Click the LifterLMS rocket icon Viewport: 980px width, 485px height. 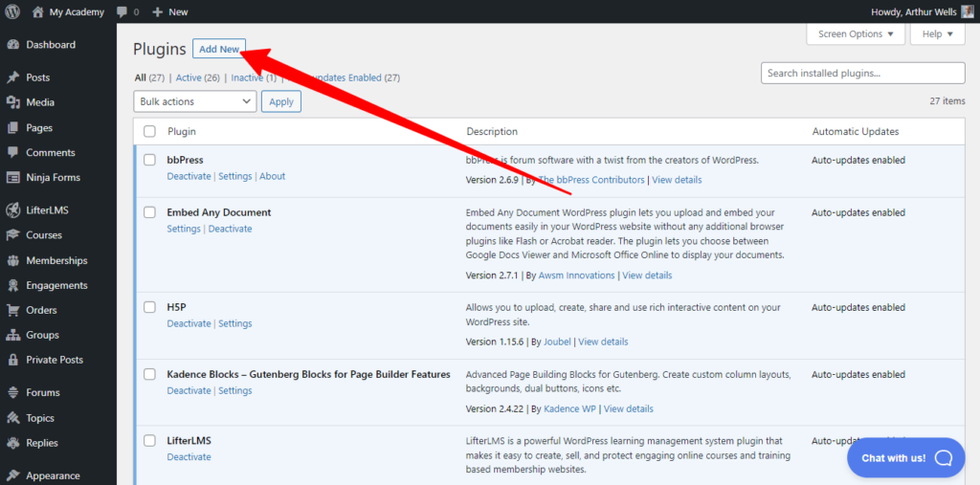pos(12,210)
